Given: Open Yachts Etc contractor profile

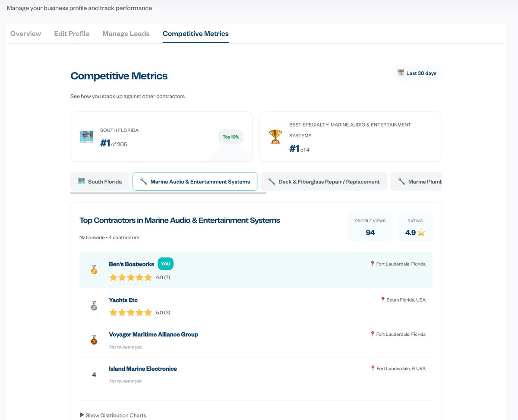Looking at the screenshot, I should [123, 300].
